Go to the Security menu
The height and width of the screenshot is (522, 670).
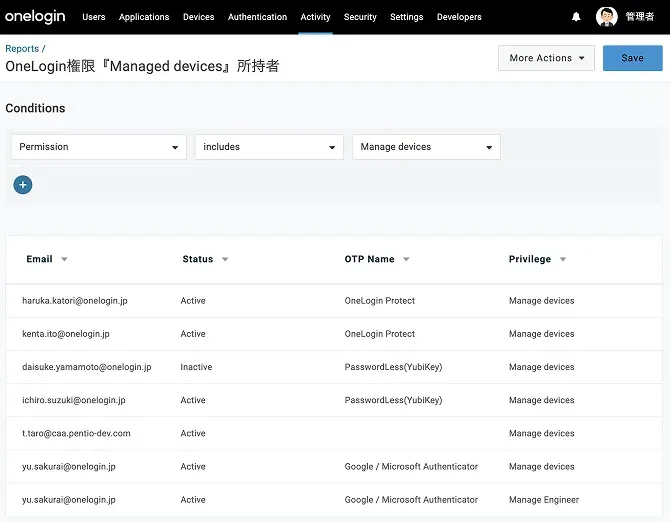click(360, 17)
